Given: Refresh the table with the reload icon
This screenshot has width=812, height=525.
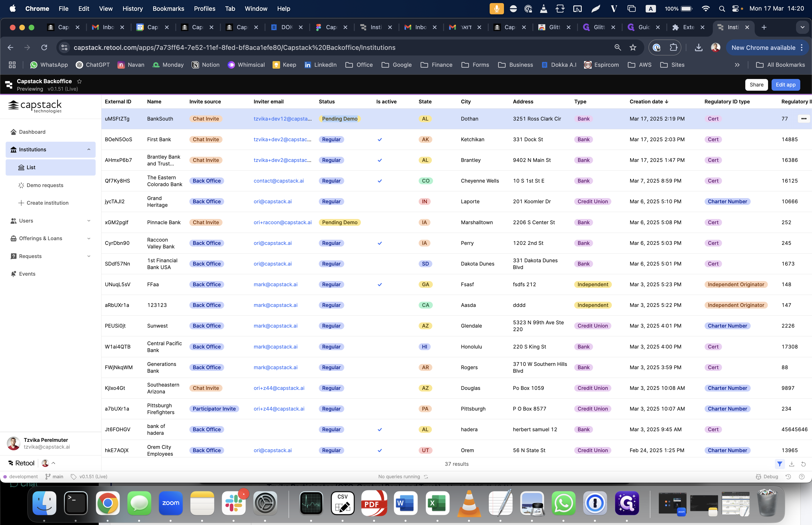Looking at the screenshot, I should [803, 464].
